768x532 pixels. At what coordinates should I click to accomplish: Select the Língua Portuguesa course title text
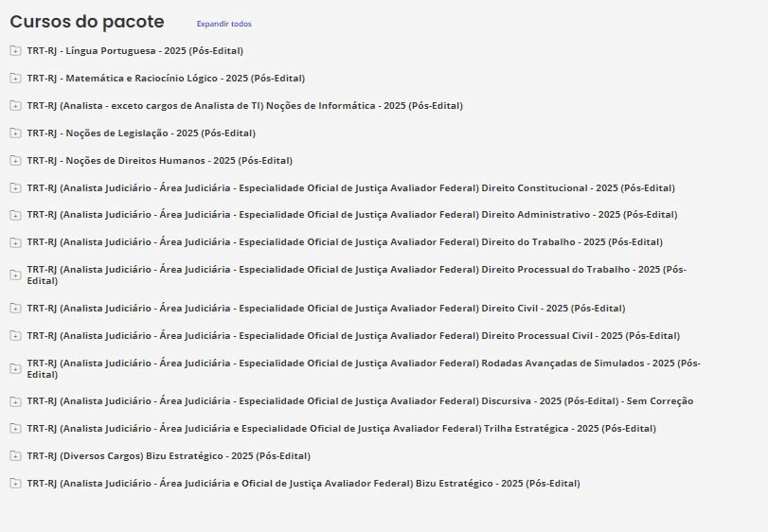click(x=134, y=50)
